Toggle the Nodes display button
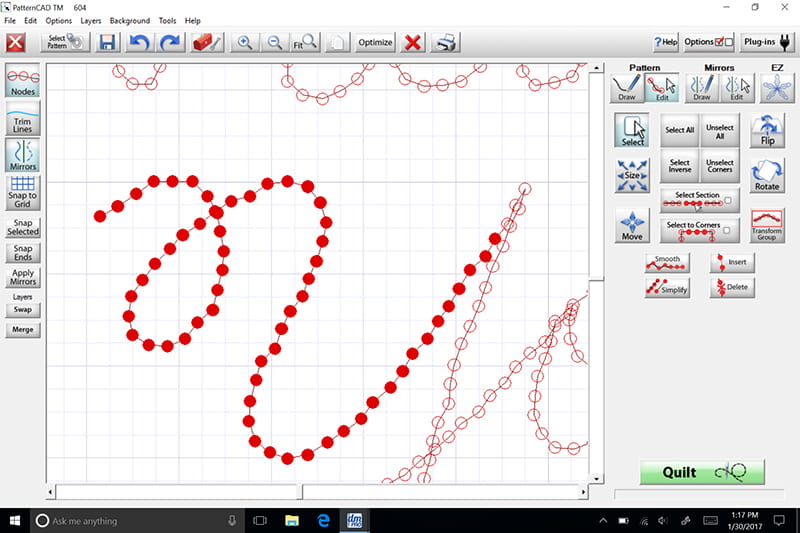Viewport: 800px width, 533px height. (23, 81)
